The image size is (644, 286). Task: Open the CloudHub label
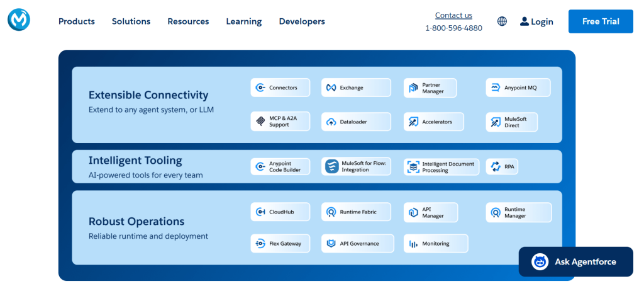click(281, 212)
